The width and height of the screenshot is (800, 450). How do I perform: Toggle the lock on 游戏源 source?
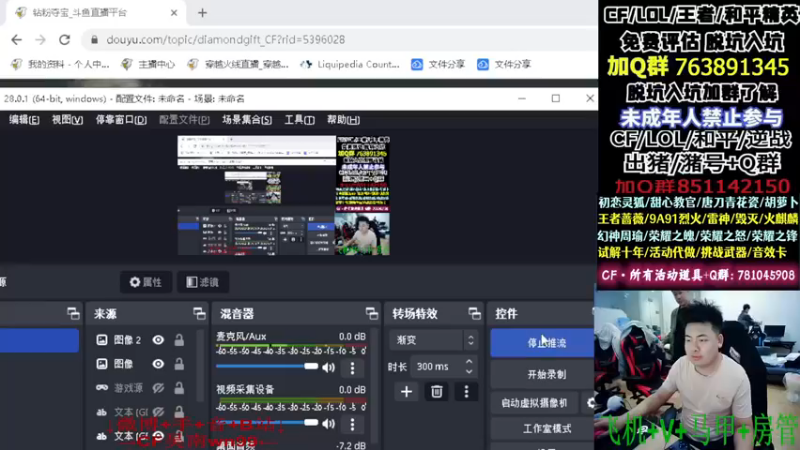tap(179, 388)
